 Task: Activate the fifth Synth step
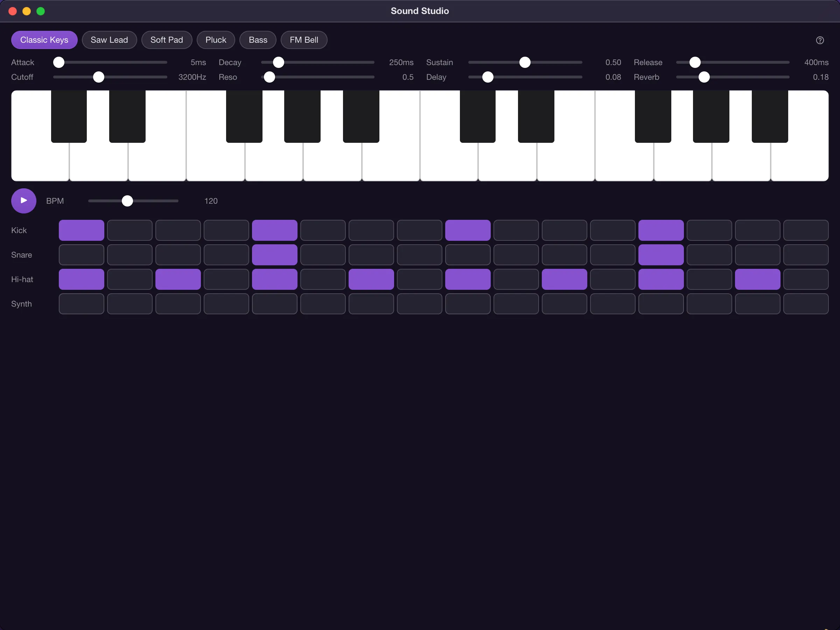pyautogui.click(x=274, y=304)
